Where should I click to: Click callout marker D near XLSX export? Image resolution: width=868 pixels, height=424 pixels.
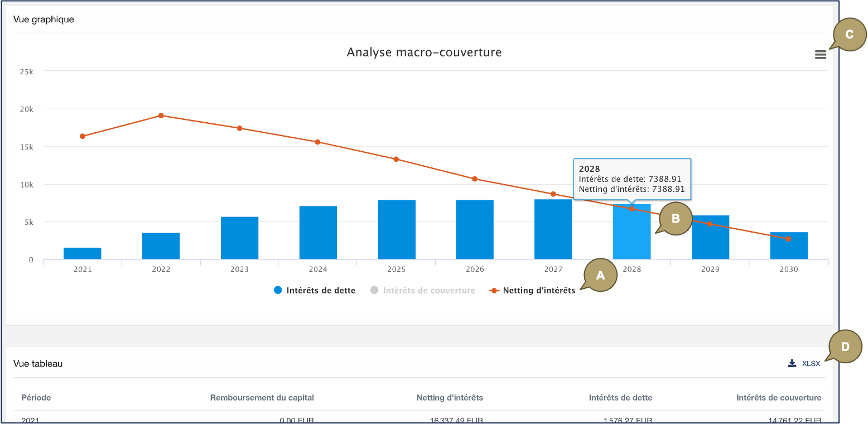point(845,347)
